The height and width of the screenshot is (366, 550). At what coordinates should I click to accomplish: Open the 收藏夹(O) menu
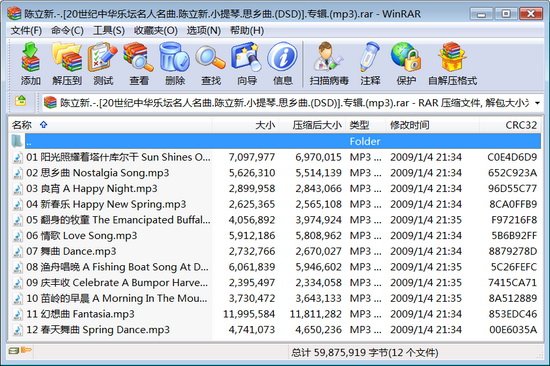[156, 31]
